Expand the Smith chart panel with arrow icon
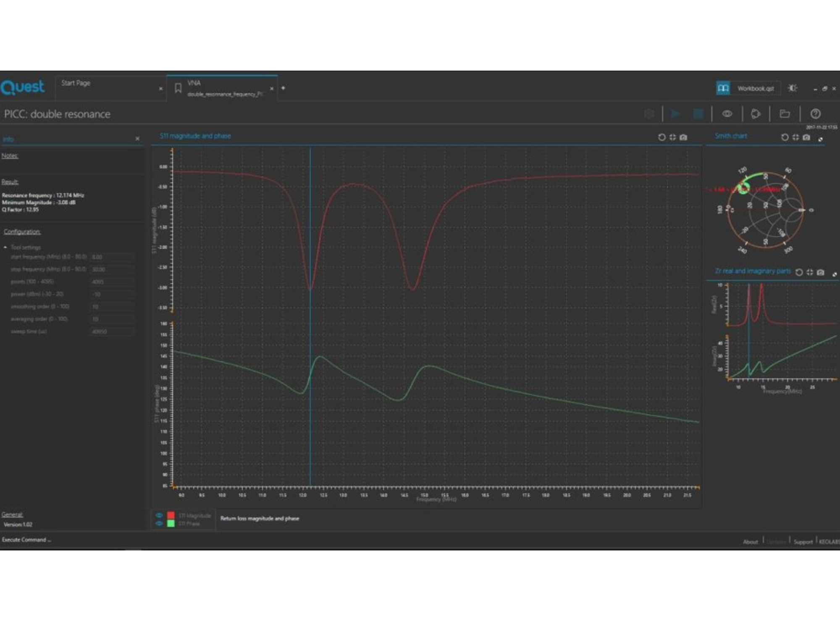 coord(820,139)
